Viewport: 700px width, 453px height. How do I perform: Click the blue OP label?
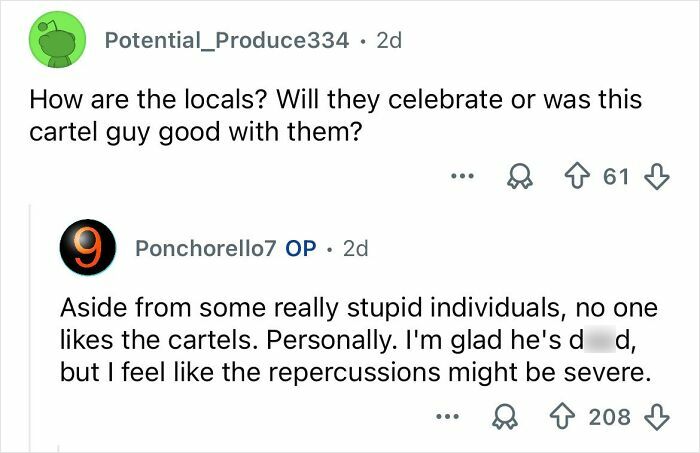pyautogui.click(x=301, y=248)
